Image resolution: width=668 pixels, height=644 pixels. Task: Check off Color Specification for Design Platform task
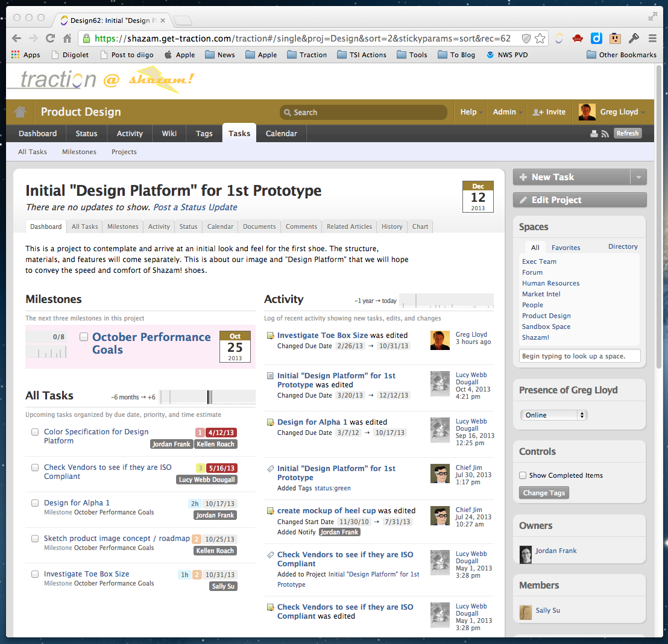[35, 432]
